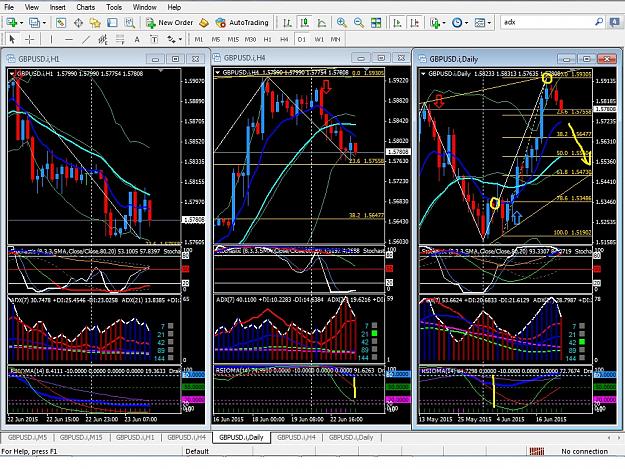Image resolution: width=625 pixels, height=469 pixels.
Task: Open the indicators list icon
Action: click(x=435, y=23)
